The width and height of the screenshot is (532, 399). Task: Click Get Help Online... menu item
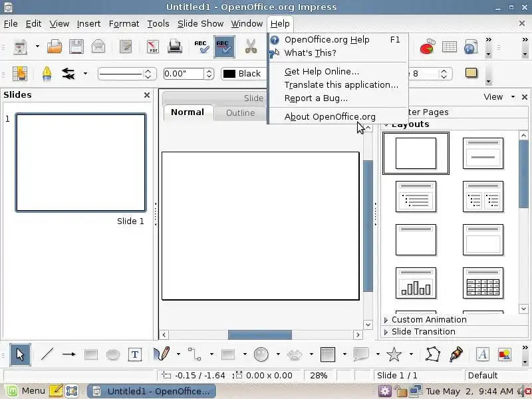pos(338,72)
